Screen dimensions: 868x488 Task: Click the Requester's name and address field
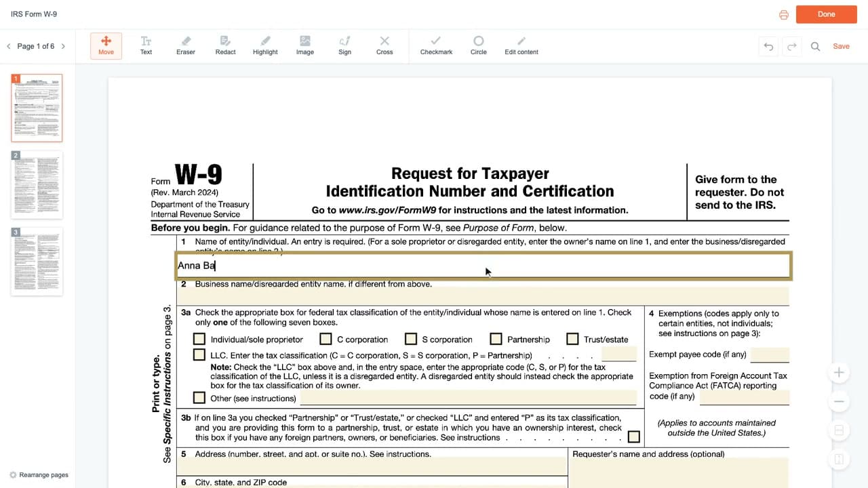point(679,473)
